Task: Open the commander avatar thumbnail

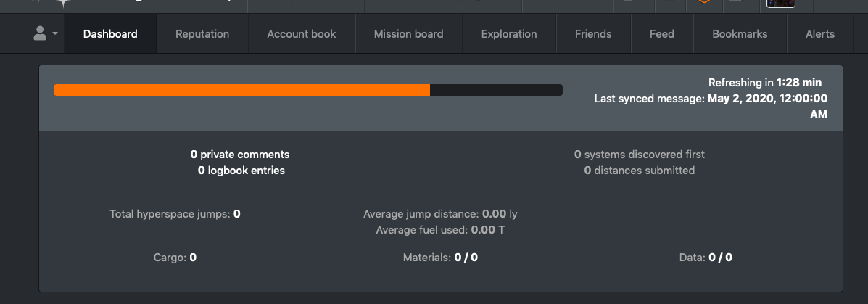Action: (780, 4)
